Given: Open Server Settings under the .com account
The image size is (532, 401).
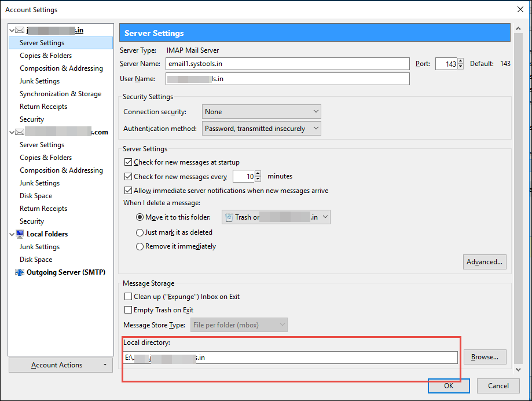Looking at the screenshot, I should [42, 145].
